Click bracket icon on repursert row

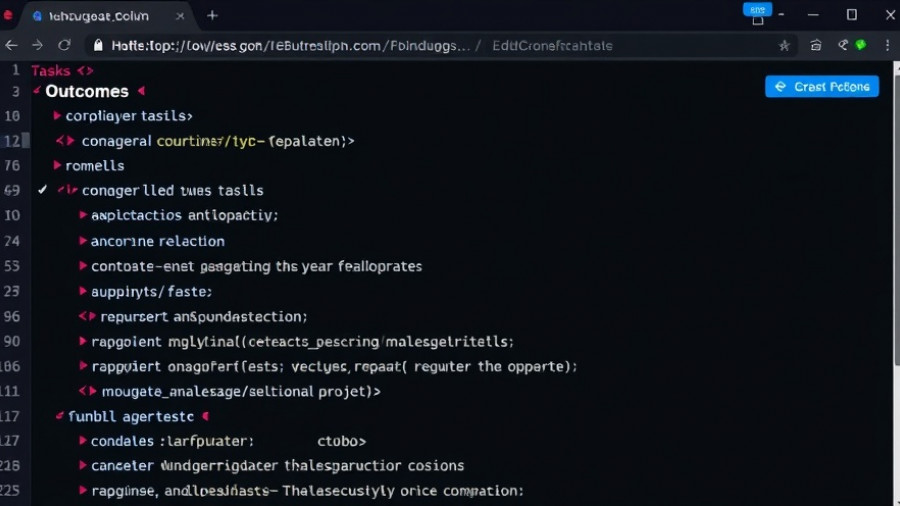pyautogui.click(x=87, y=316)
